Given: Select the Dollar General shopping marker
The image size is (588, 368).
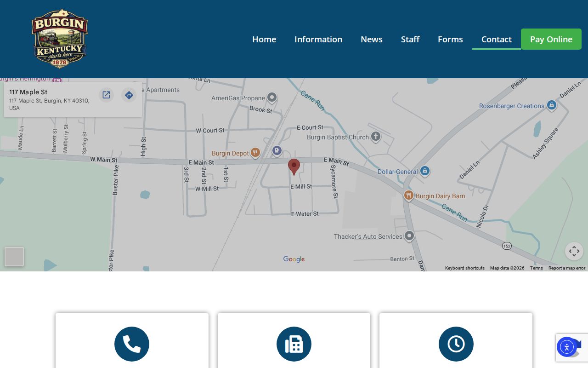Looking at the screenshot, I should point(425,171).
